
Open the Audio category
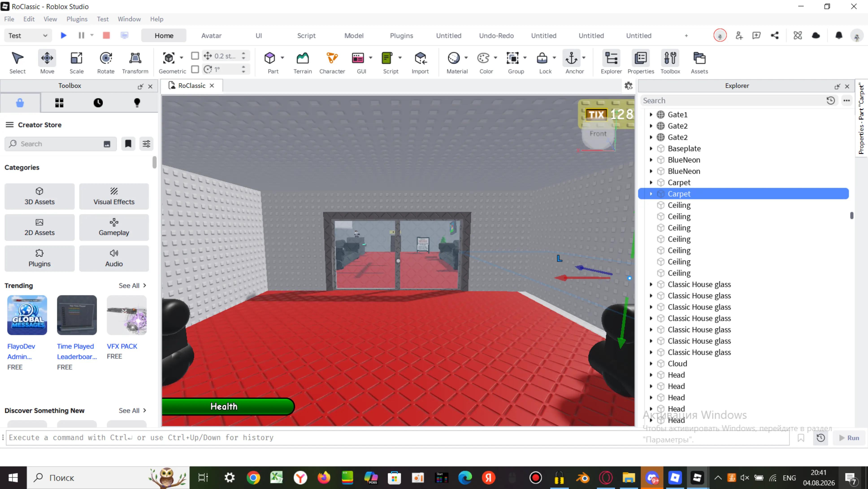pos(114,258)
